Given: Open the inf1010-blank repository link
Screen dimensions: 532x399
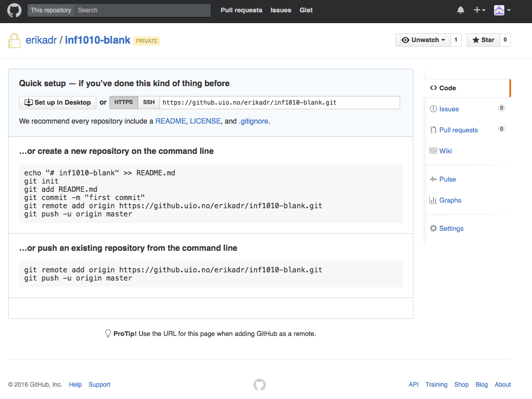Looking at the screenshot, I should pyautogui.click(x=97, y=40).
